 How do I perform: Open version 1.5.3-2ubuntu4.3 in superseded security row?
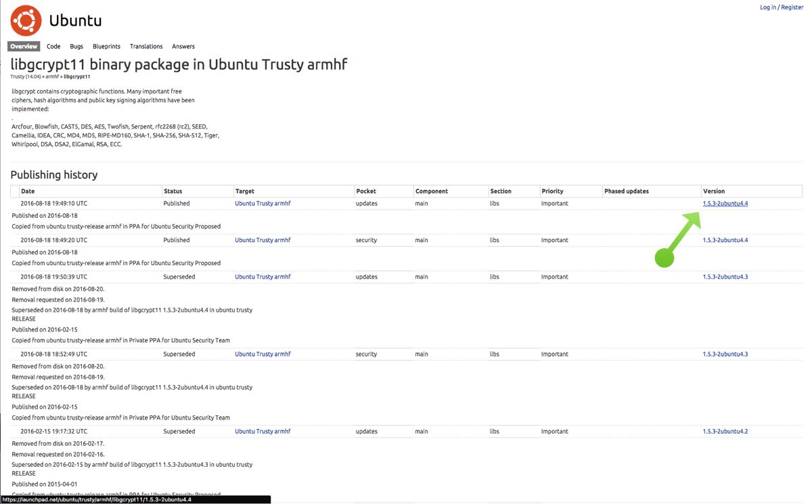click(x=725, y=354)
